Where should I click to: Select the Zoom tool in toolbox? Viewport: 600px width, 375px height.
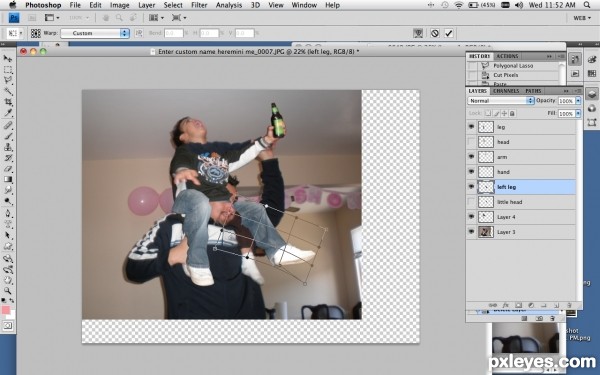[x=8, y=291]
